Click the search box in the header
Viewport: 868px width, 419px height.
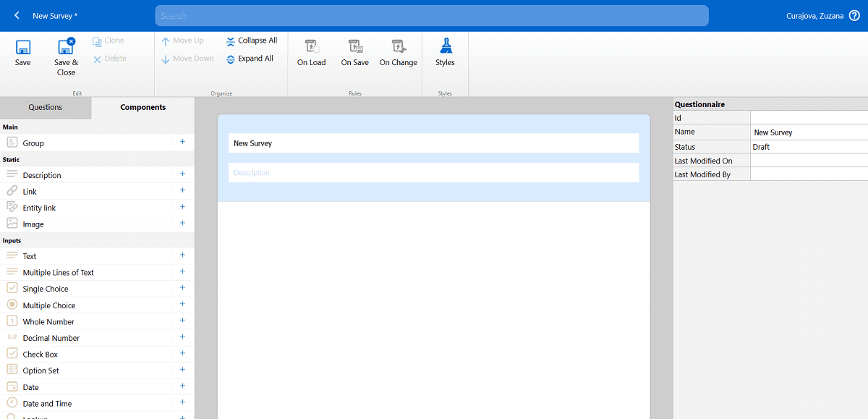pyautogui.click(x=431, y=16)
